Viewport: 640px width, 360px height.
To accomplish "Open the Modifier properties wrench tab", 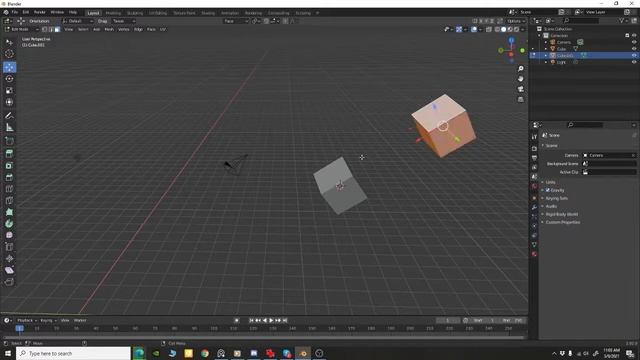I will pos(534,207).
